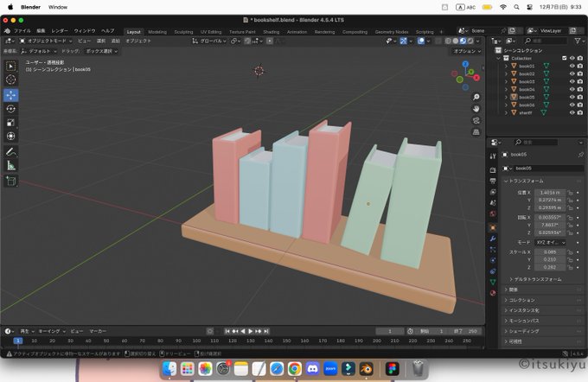Collapse the Transform panel

coord(523,181)
